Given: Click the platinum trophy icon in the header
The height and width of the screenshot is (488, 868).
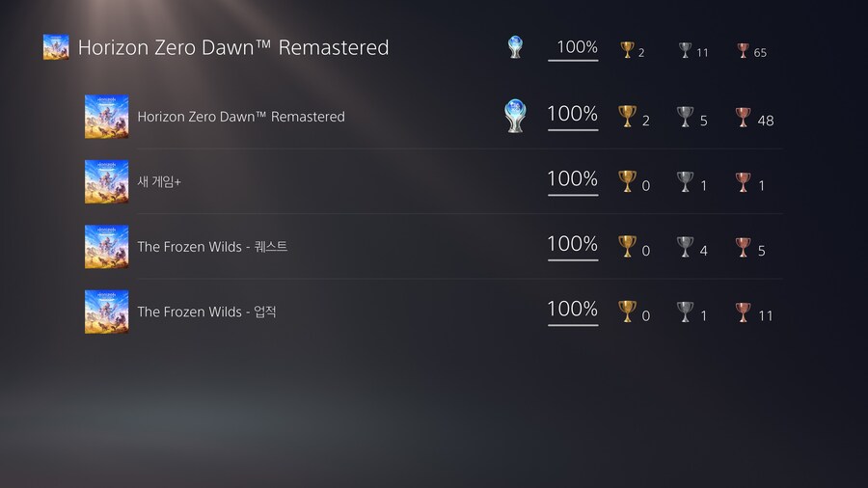Looking at the screenshot, I should [515, 47].
